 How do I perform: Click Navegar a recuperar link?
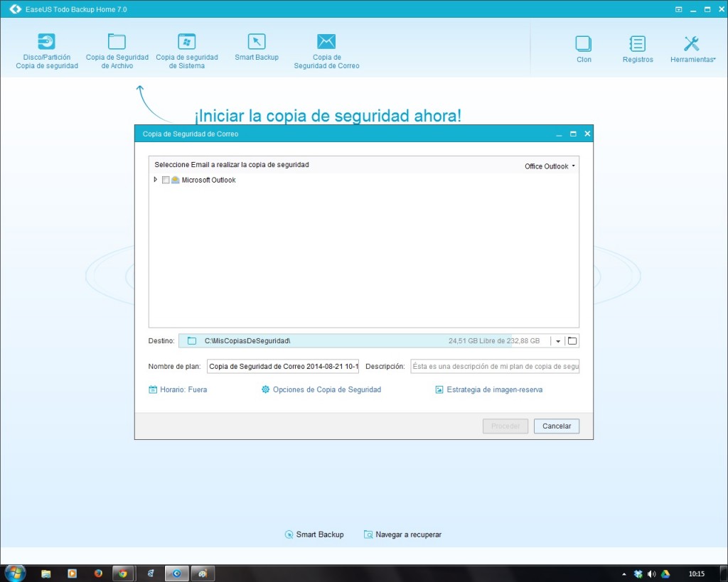click(x=402, y=534)
